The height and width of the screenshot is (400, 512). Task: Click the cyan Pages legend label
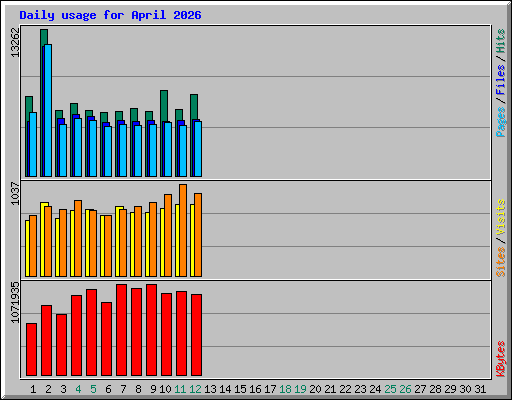[500, 122]
